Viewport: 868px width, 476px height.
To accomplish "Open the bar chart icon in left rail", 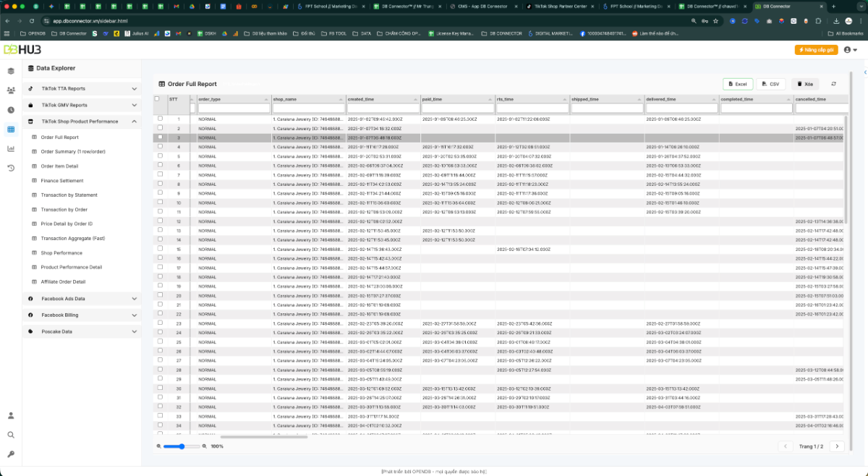I will pos(11,149).
